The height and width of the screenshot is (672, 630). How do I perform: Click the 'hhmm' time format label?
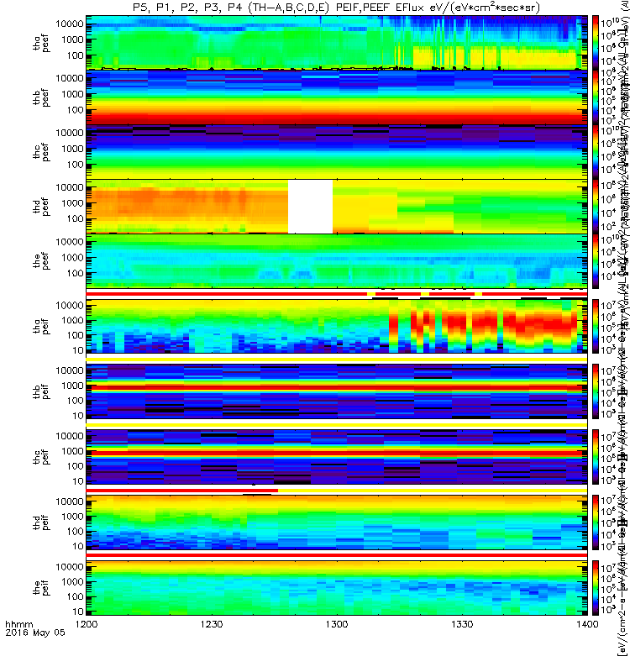click(18, 624)
